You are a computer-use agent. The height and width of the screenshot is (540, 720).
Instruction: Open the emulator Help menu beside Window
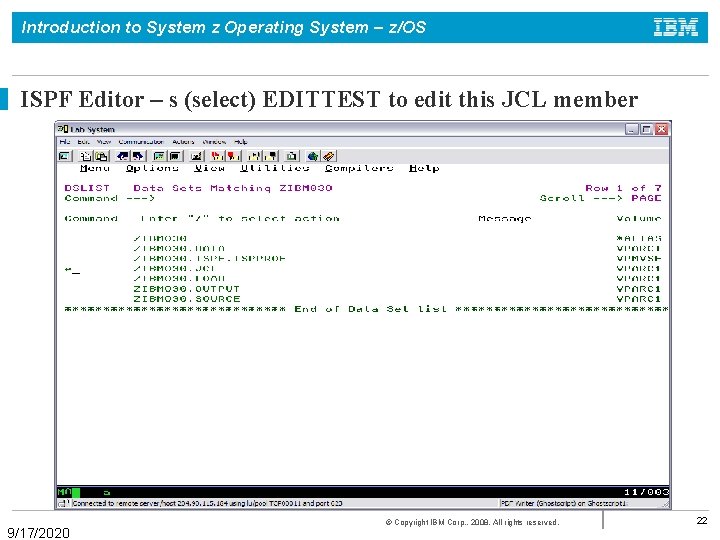point(241,142)
